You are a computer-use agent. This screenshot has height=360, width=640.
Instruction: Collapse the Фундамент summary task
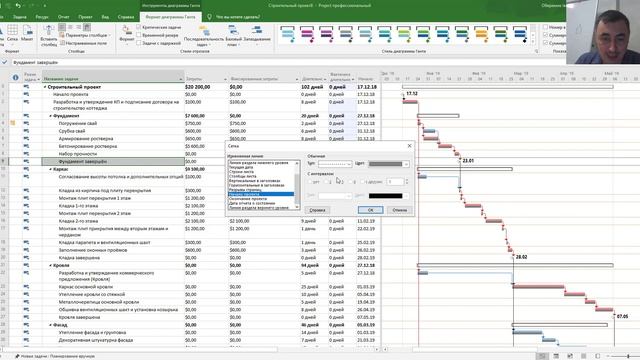(x=51, y=116)
